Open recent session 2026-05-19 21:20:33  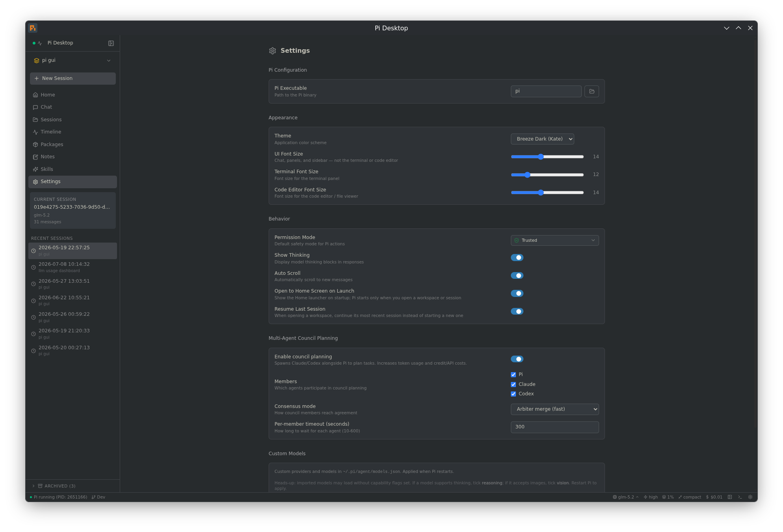pyautogui.click(x=72, y=334)
